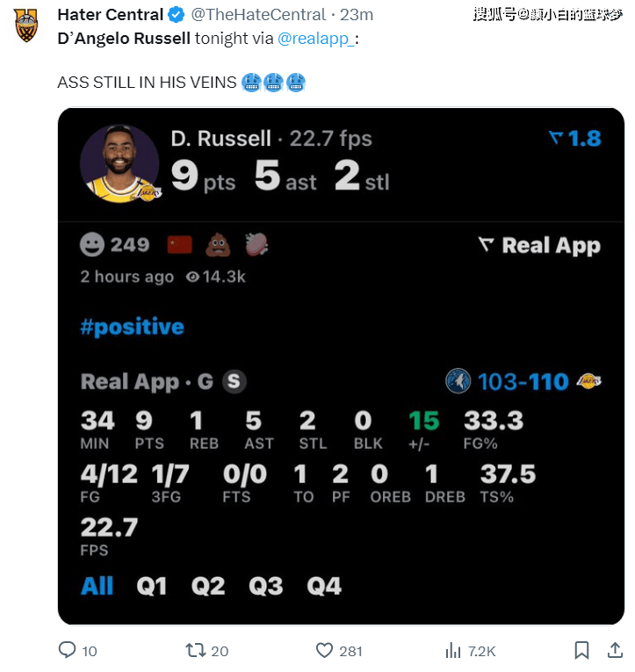View tweet analytics bar chart icon
This screenshot has width=635, height=672.
(453, 651)
